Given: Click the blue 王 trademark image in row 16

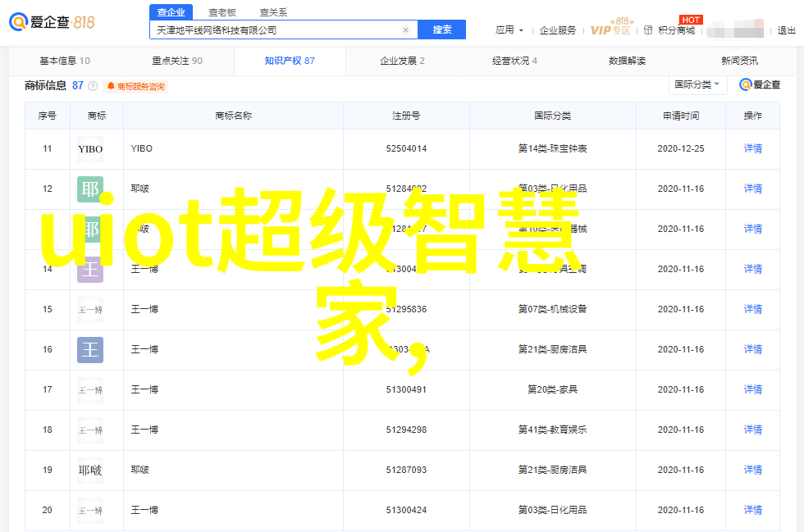Looking at the screenshot, I should (x=90, y=350).
